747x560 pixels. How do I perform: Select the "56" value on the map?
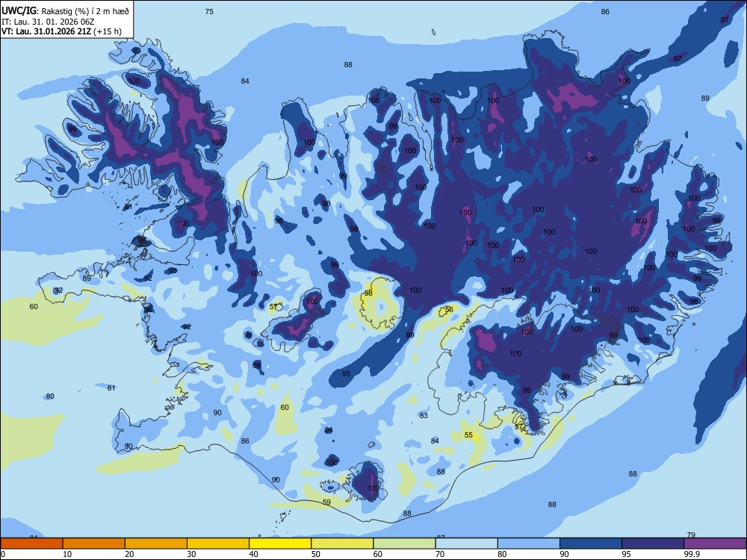click(449, 310)
